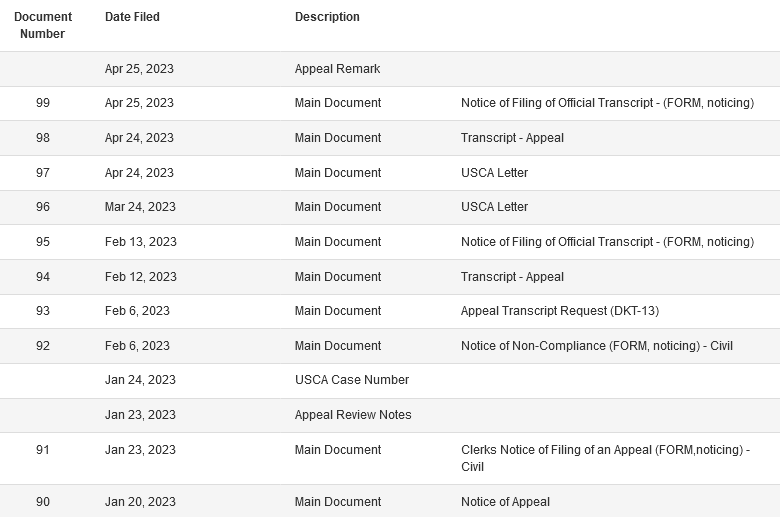The width and height of the screenshot is (780, 517).
Task: Click document number 93
Action: tap(43, 311)
